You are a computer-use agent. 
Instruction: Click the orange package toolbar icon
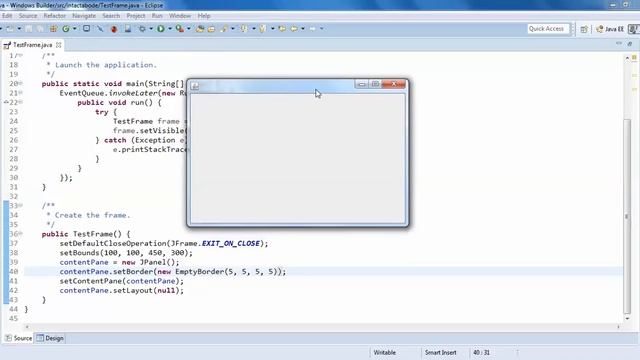53,29
